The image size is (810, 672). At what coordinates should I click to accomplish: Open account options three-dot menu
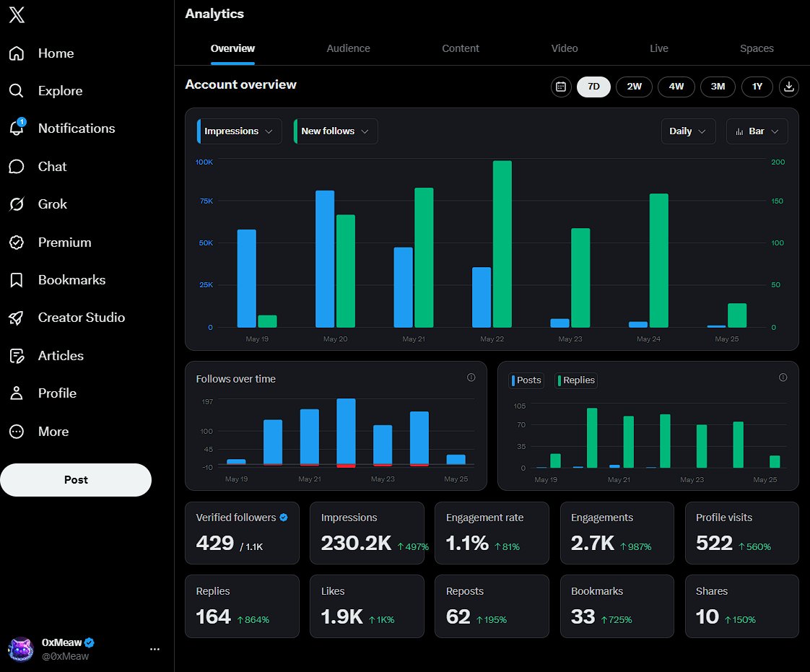click(x=155, y=650)
